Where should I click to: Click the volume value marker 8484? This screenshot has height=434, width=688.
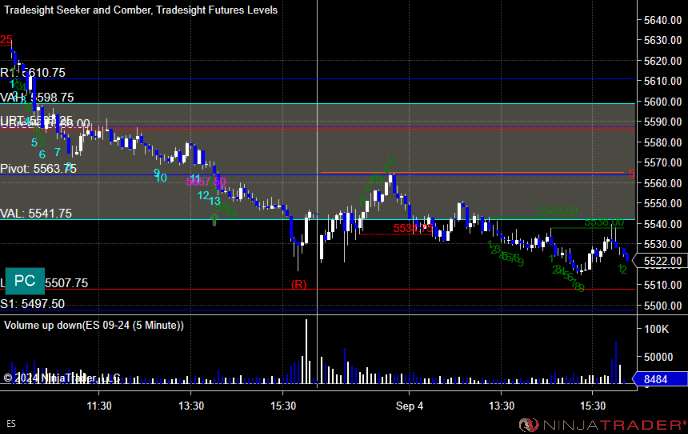coord(660,379)
